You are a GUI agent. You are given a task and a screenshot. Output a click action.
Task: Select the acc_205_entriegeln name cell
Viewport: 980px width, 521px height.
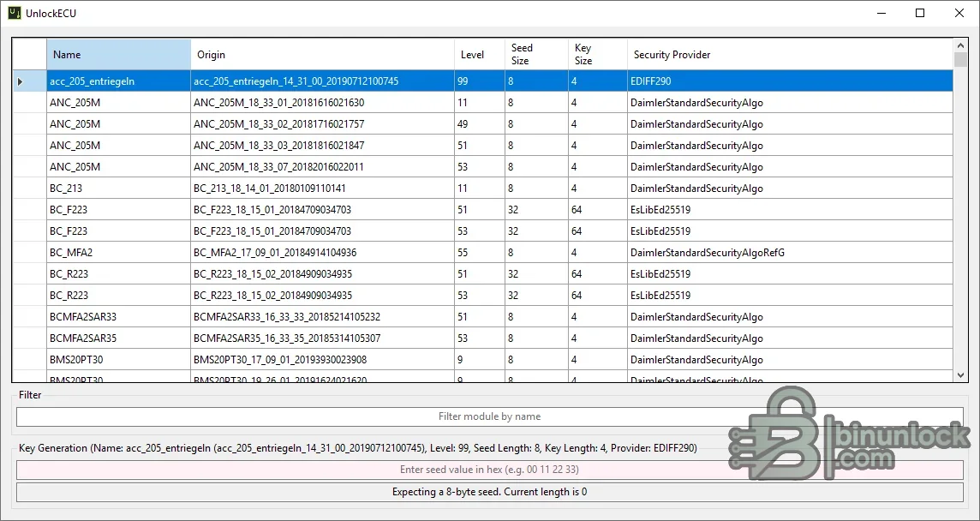point(119,81)
